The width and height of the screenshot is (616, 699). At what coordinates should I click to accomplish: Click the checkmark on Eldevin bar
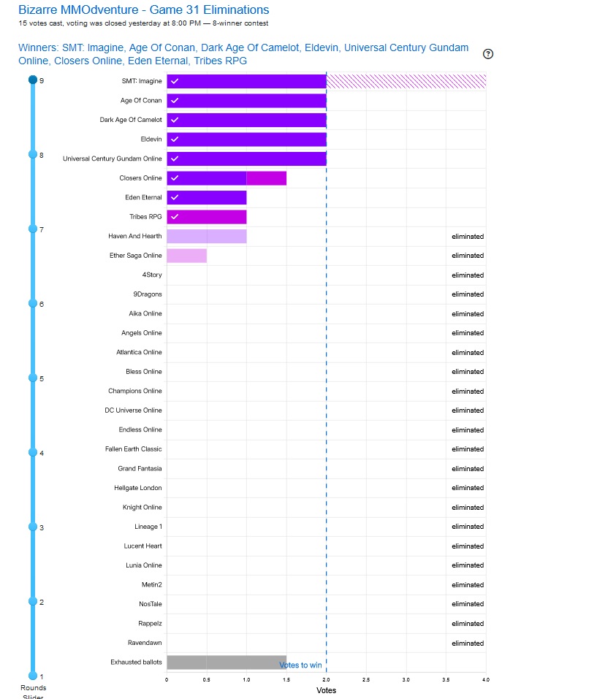click(x=175, y=139)
